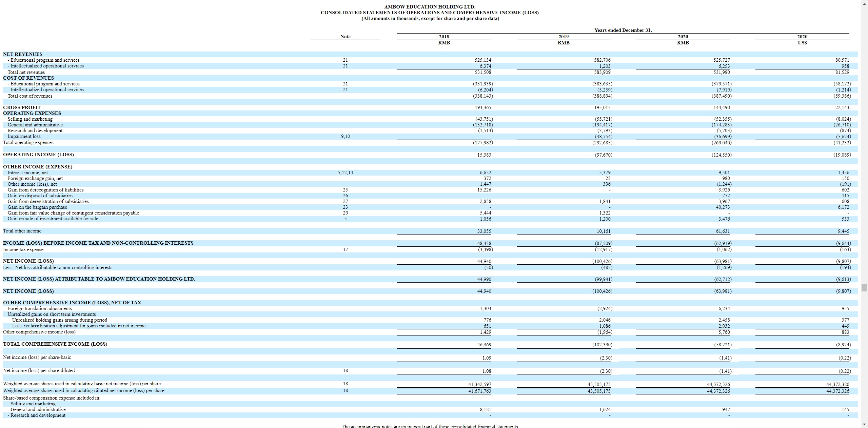868x428 pixels.
Task: Click the scrollbar down arrow
Action: (864, 424)
